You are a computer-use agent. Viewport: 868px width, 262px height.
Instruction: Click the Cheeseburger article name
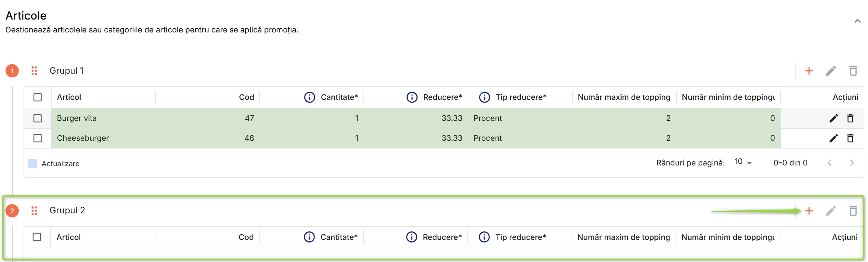83,138
